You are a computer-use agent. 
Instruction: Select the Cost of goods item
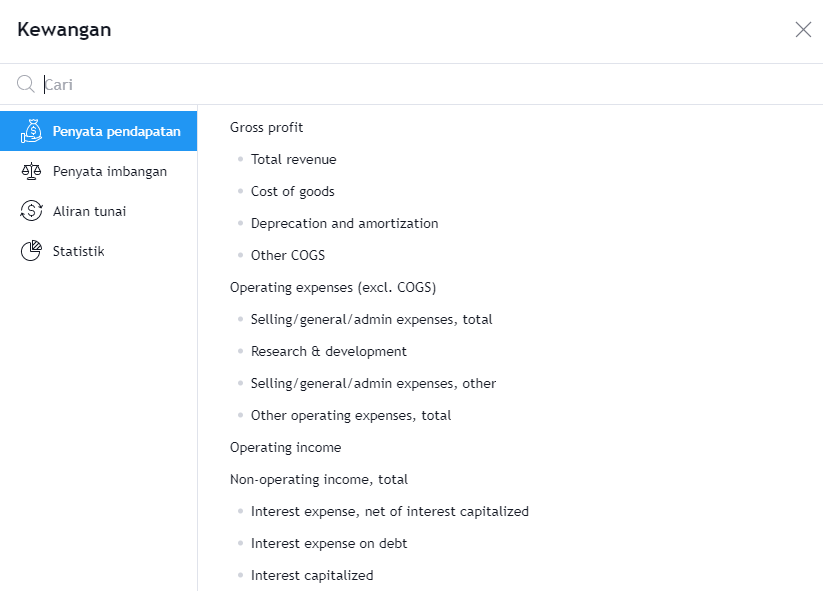pyautogui.click(x=293, y=191)
